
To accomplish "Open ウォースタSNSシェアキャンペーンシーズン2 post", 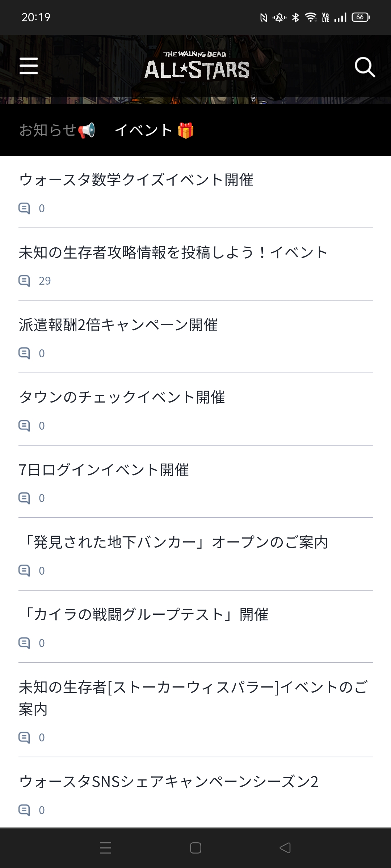I will coord(169,782).
